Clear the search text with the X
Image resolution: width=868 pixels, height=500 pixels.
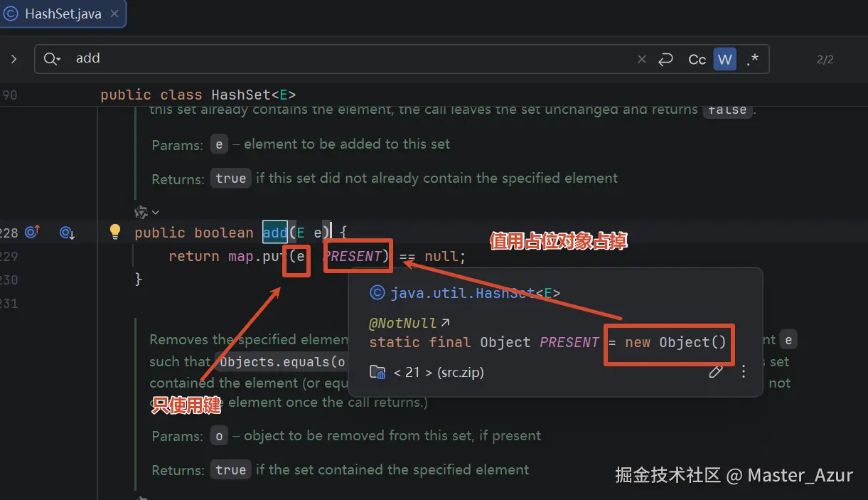pos(642,60)
